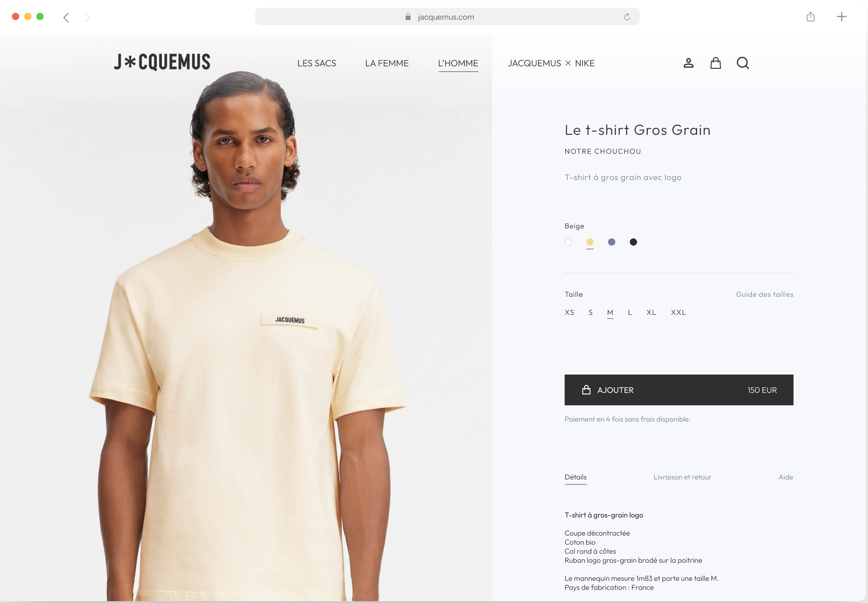Switch to Livraison et retour tab

point(682,477)
